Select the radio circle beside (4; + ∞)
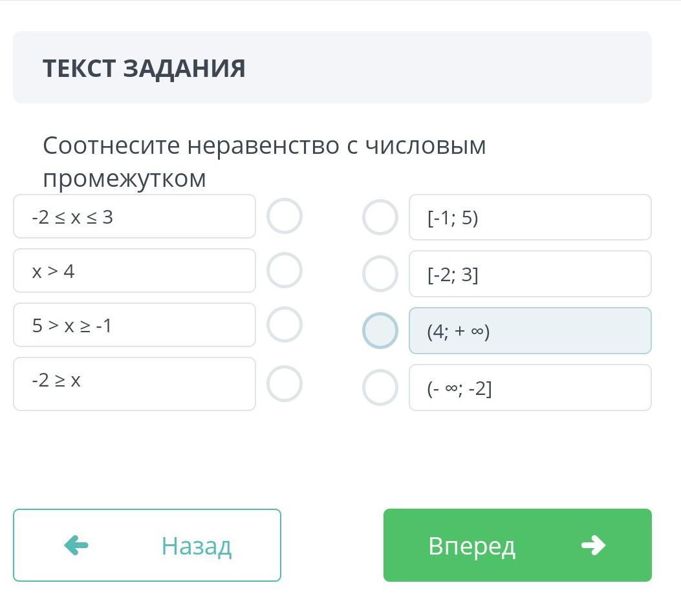The width and height of the screenshot is (681, 616). 380,331
